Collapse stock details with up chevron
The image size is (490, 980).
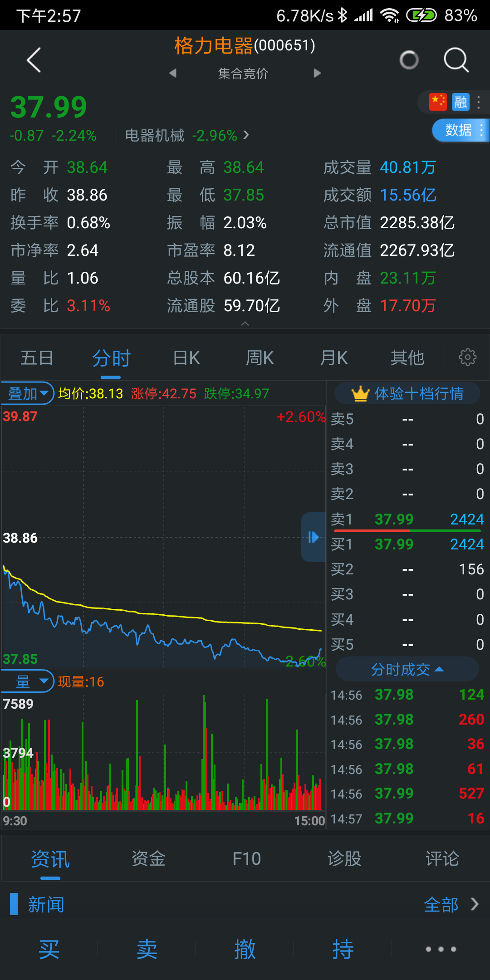pyautogui.click(x=245, y=323)
